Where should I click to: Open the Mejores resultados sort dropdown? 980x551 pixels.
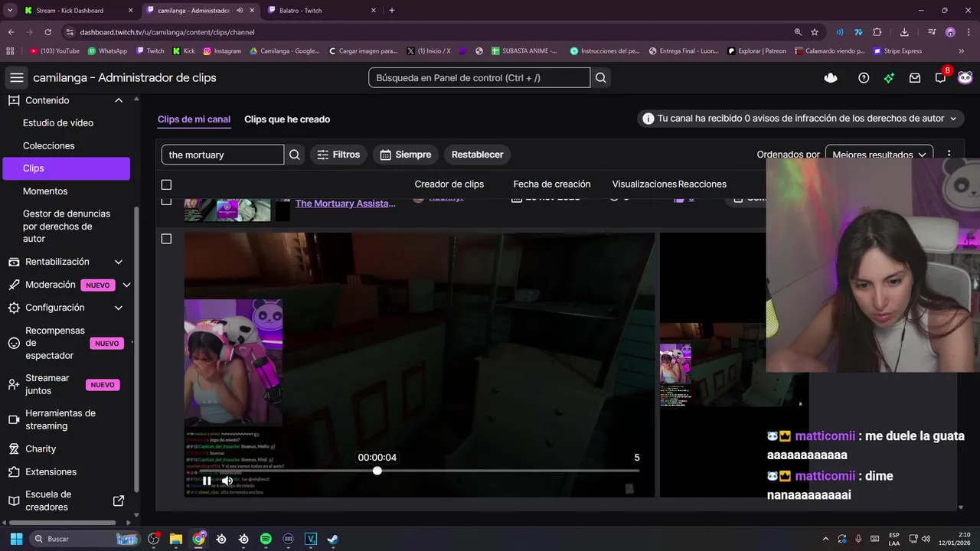pos(879,154)
